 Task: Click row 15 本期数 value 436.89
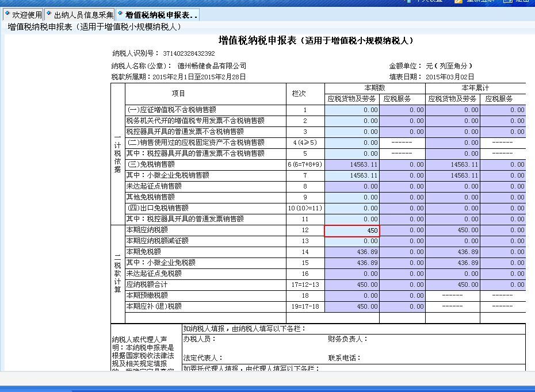(351, 263)
